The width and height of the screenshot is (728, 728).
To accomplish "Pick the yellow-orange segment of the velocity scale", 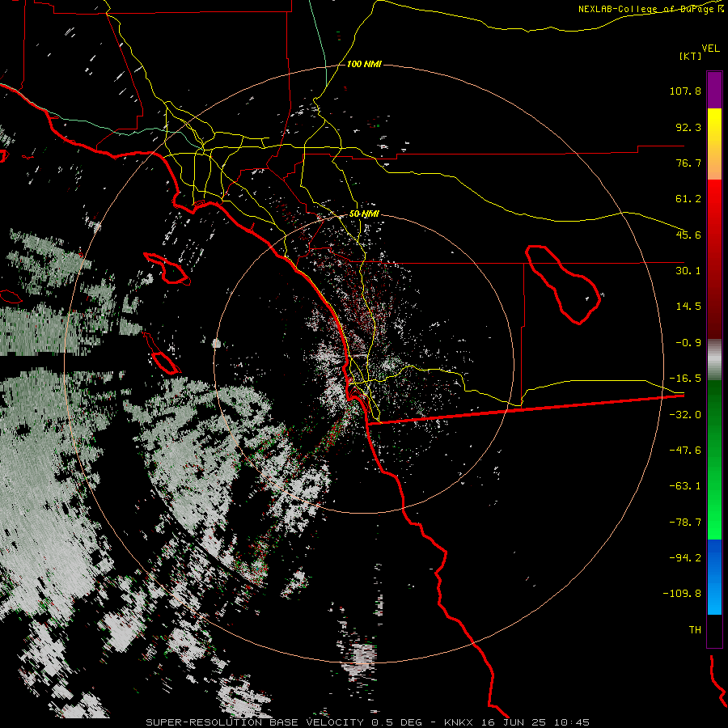I will [714, 144].
